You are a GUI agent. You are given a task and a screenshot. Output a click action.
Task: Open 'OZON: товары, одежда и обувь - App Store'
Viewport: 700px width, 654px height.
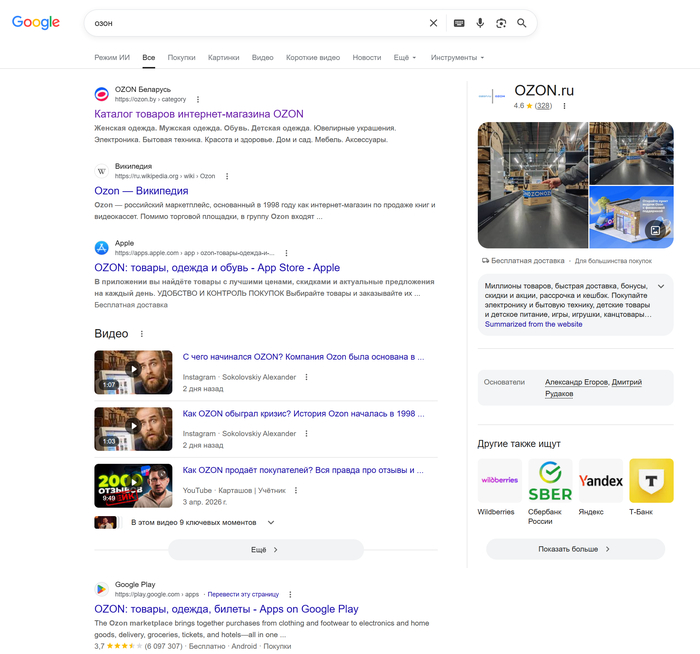pyautogui.click(x=217, y=268)
